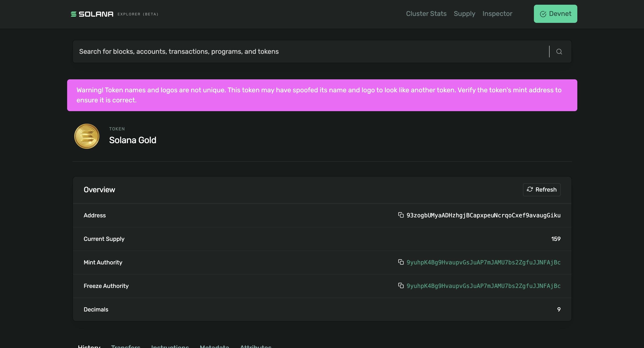Image resolution: width=644 pixels, height=348 pixels.
Task: Open the Supply page
Action: tap(464, 14)
